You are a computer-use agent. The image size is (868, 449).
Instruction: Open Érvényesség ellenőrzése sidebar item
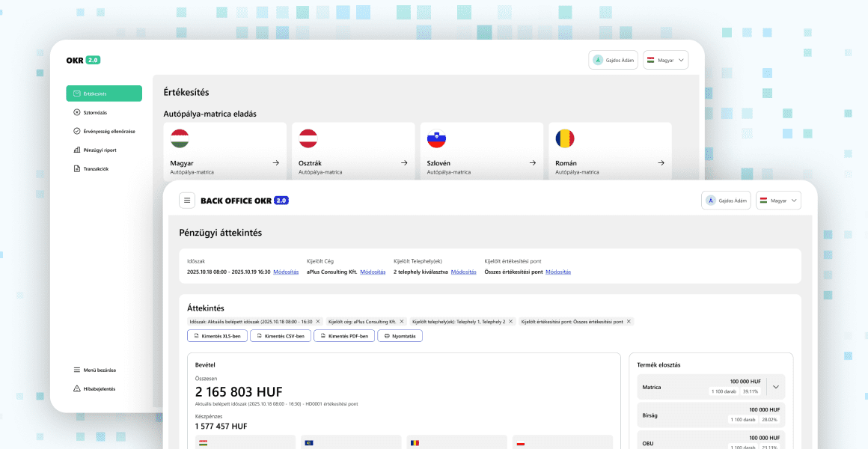pyautogui.click(x=104, y=131)
